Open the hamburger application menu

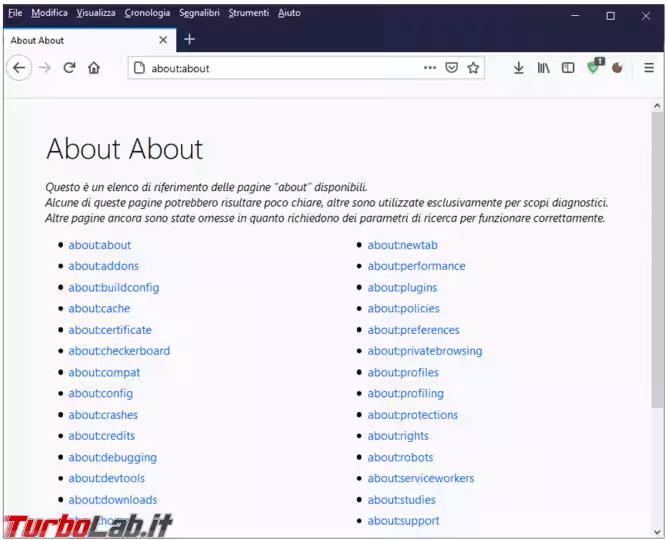[648, 68]
